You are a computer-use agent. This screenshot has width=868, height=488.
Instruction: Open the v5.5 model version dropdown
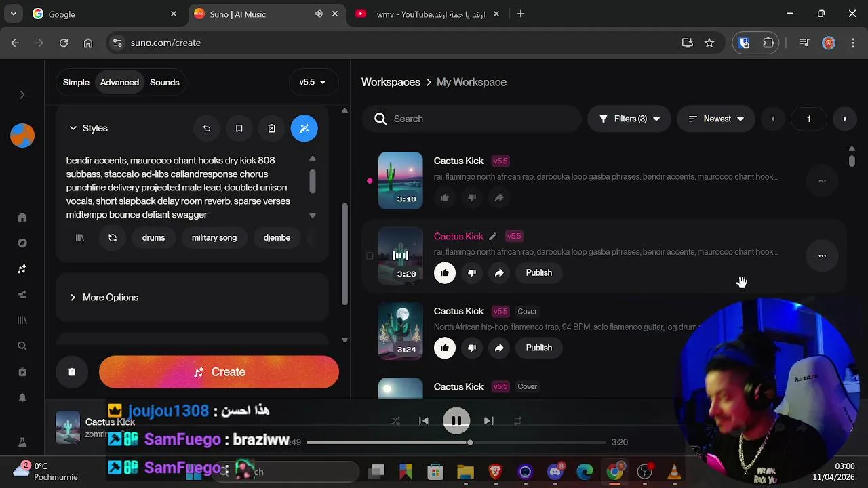313,83
